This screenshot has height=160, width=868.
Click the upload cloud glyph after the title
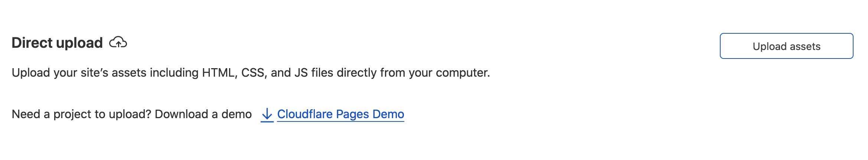tap(118, 43)
